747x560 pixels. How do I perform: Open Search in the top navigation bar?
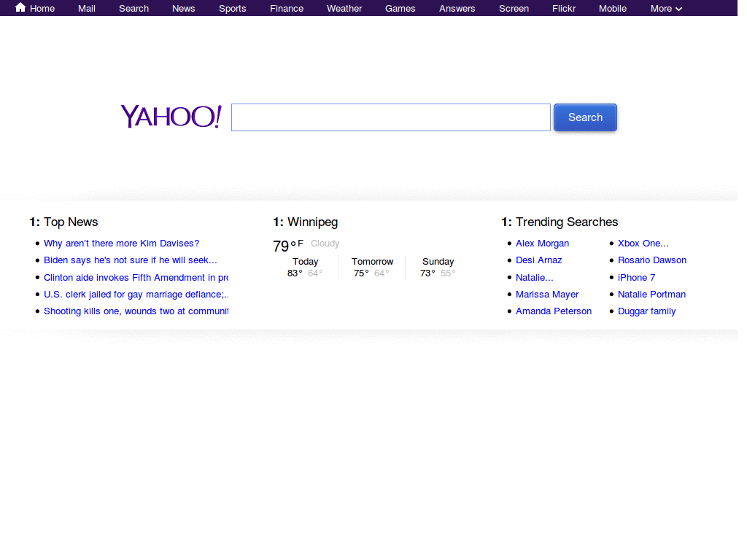134,9
